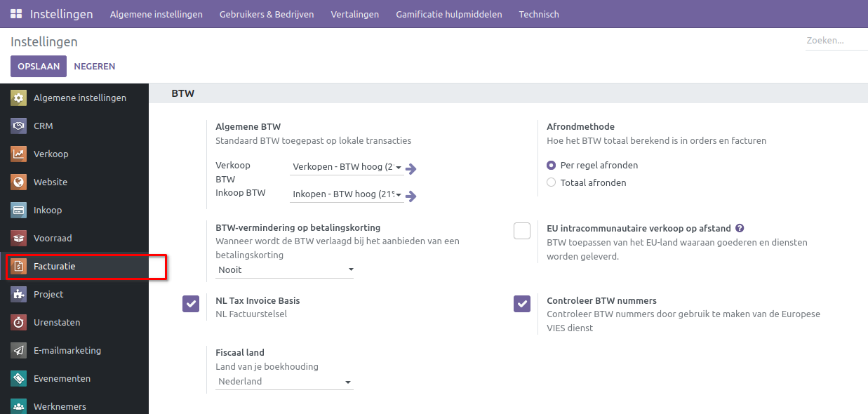Image resolution: width=868 pixels, height=414 pixels.
Task: Click help icon beside EU intracommunautaire verkoop
Action: click(740, 228)
